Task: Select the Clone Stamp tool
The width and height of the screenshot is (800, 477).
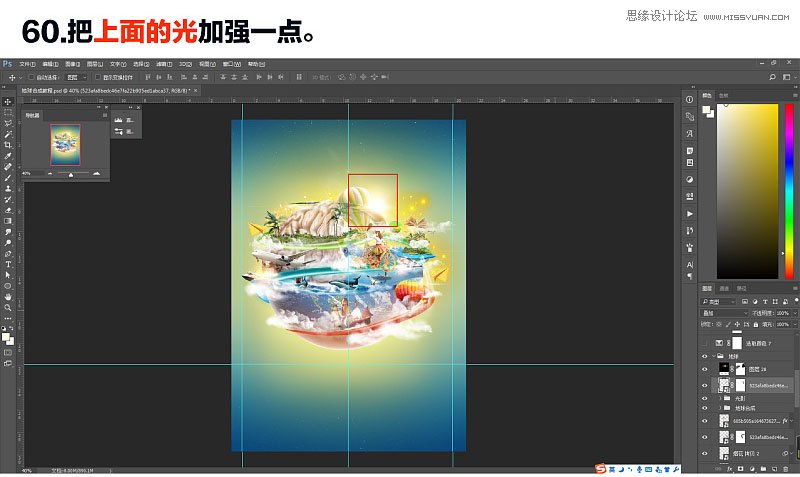Action: 8,188
